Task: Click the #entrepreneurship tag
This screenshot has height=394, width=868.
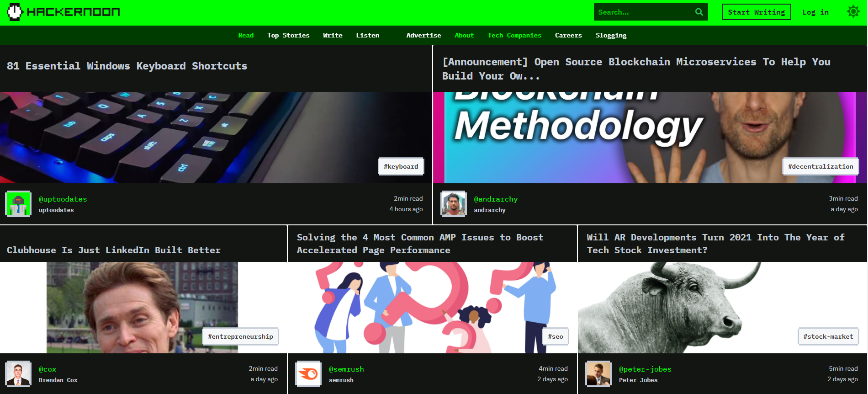Action: (x=240, y=336)
